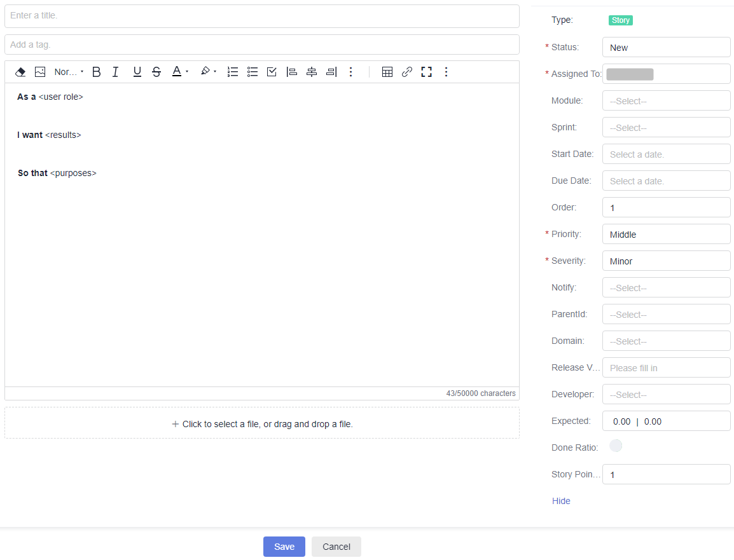734x560 pixels.
Task: Open the Developer select dropdown
Action: click(x=666, y=394)
